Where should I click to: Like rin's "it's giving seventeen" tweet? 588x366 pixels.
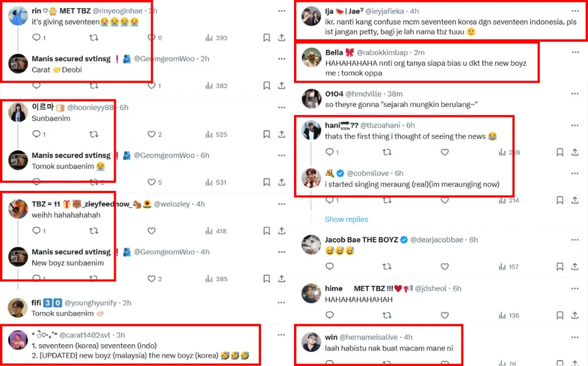(151, 38)
